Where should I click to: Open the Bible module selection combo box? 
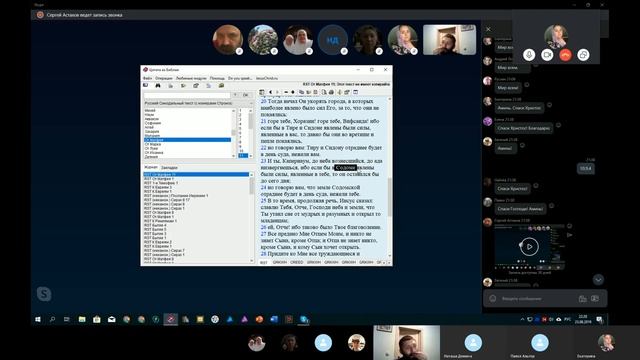click(x=198, y=103)
